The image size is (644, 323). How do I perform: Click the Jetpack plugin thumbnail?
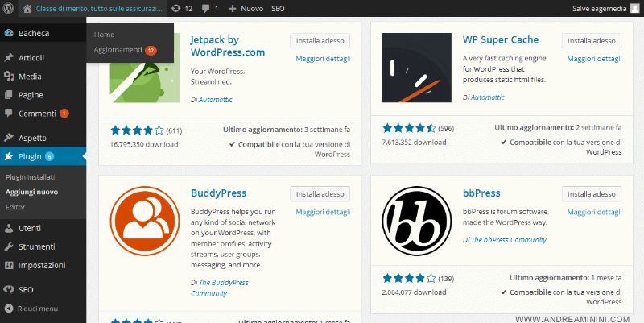click(x=145, y=68)
